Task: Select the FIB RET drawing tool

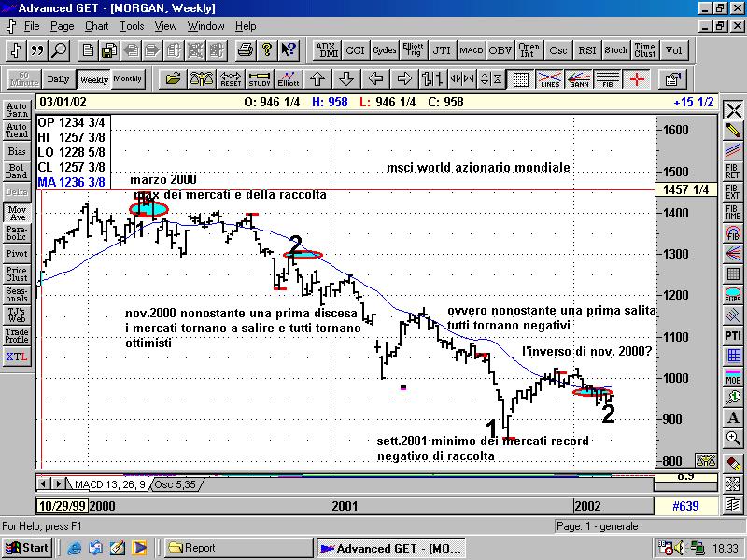Action: 733,172
